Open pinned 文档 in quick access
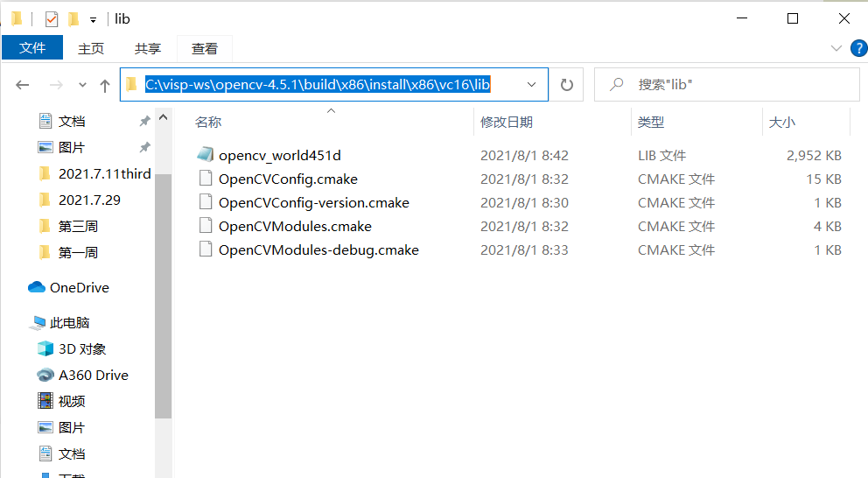 tap(72, 122)
